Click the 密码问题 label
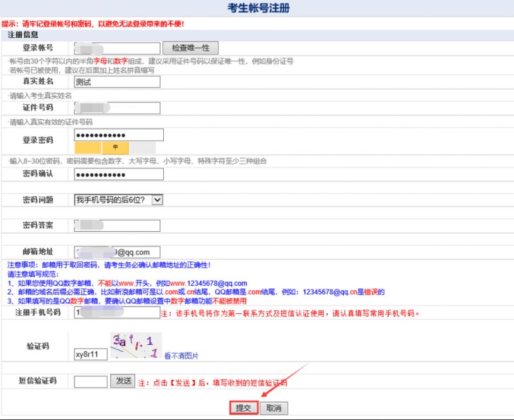 tap(38, 200)
